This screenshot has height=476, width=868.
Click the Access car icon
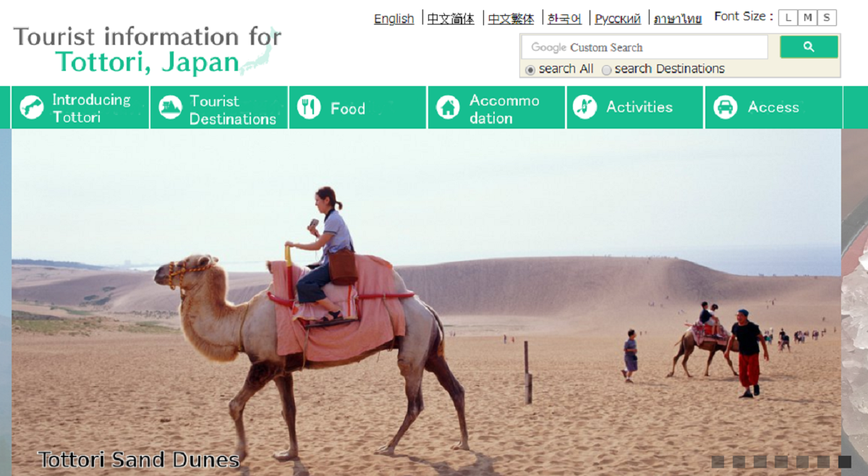coord(725,107)
